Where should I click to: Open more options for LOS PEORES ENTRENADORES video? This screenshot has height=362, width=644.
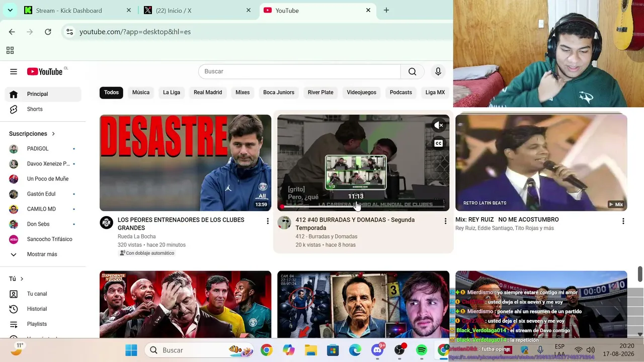pyautogui.click(x=268, y=221)
